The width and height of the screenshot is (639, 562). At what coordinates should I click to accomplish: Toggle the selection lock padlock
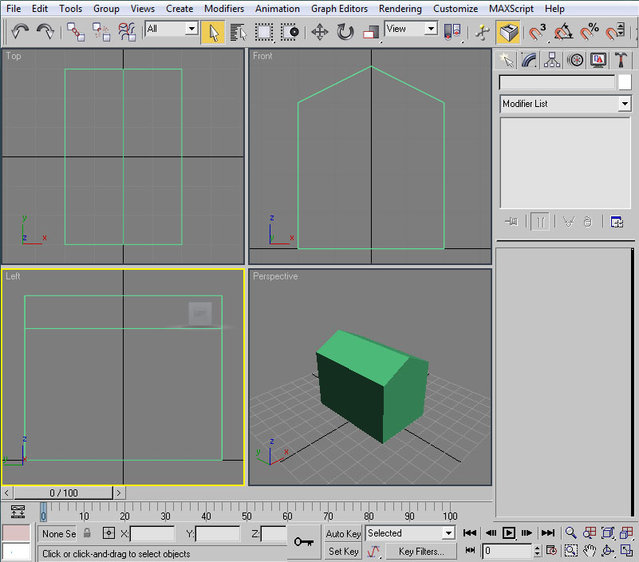point(87,534)
